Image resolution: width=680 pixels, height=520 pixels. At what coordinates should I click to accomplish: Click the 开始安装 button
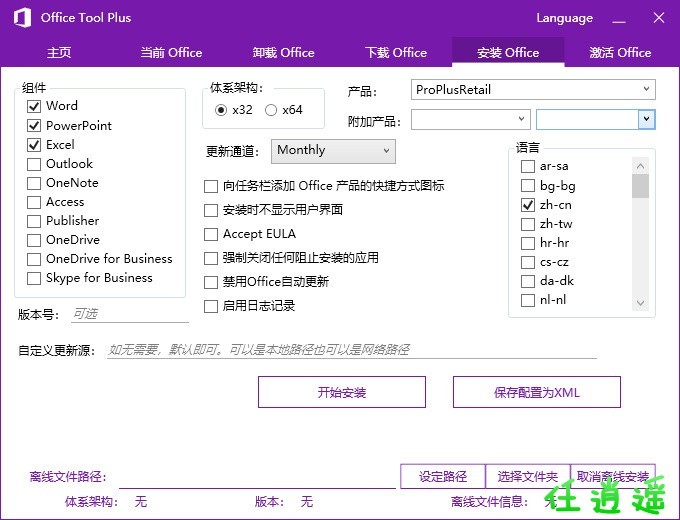coord(342,392)
